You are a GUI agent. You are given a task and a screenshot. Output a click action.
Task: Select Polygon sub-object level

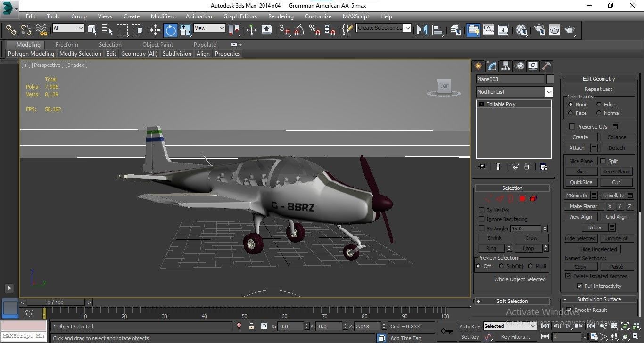[x=522, y=198]
